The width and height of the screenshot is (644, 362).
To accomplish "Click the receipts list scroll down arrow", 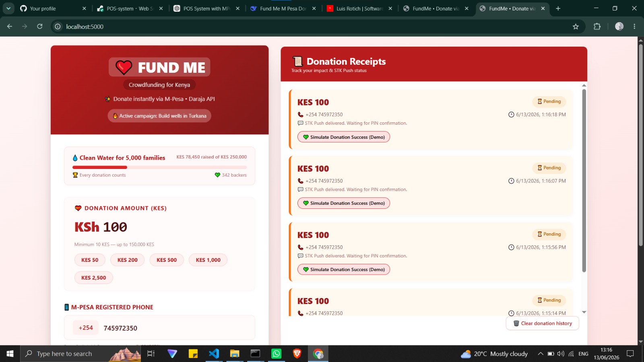I will [584, 312].
